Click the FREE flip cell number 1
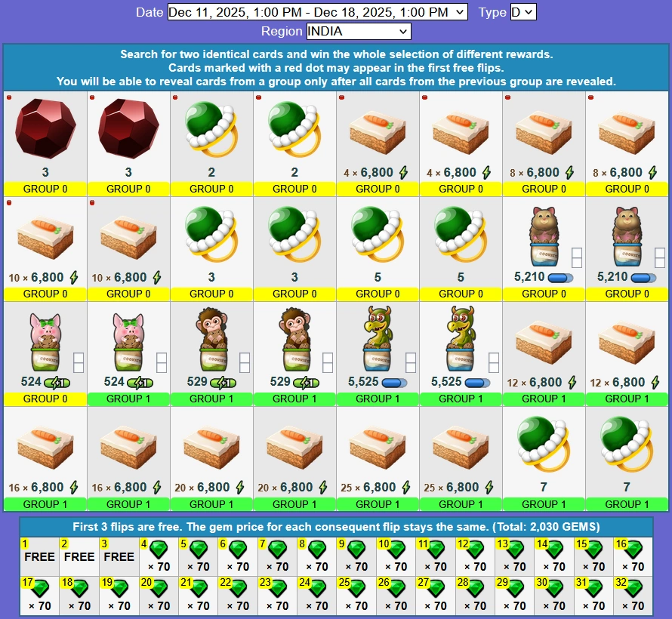 point(40,556)
